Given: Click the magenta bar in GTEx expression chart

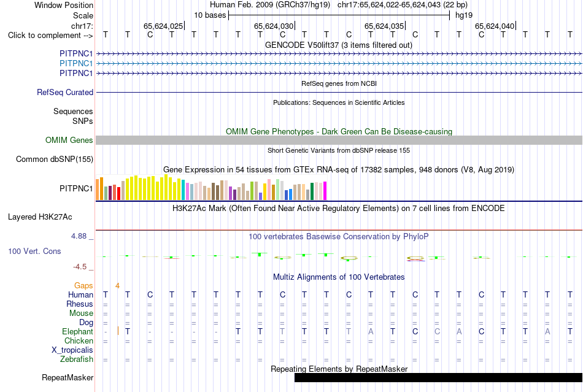Looking at the screenshot, I should click(x=325, y=191).
